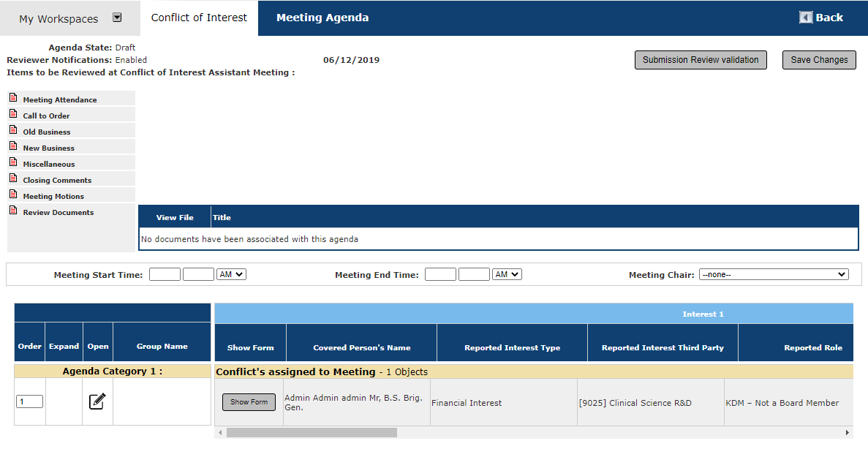Click the Meeting End Time minute field
Screen dimensions: 868x449
click(475, 275)
